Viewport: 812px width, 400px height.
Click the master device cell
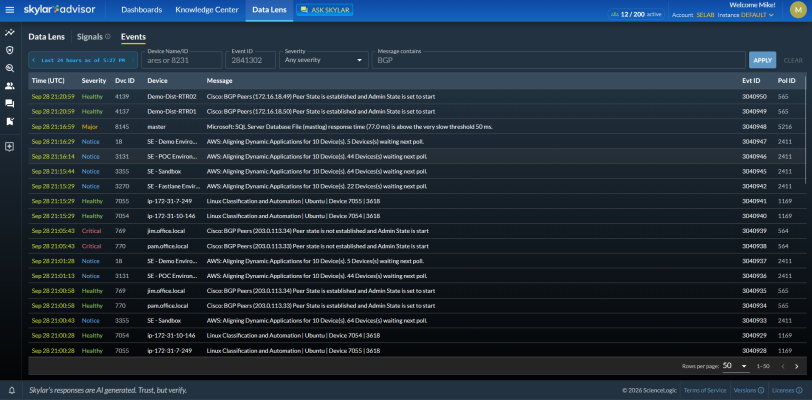pyautogui.click(x=156, y=126)
